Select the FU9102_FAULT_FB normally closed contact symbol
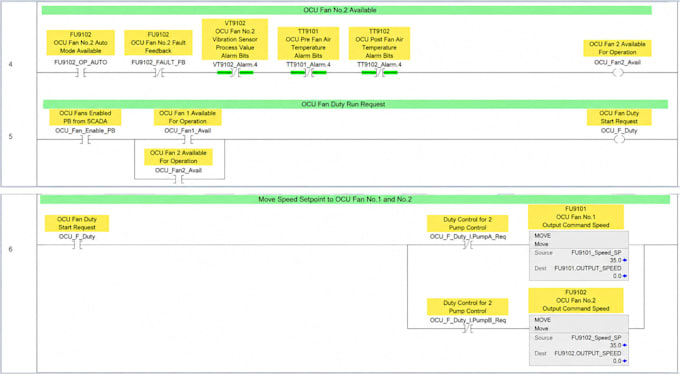The height and width of the screenshot is (374, 680). (159, 72)
